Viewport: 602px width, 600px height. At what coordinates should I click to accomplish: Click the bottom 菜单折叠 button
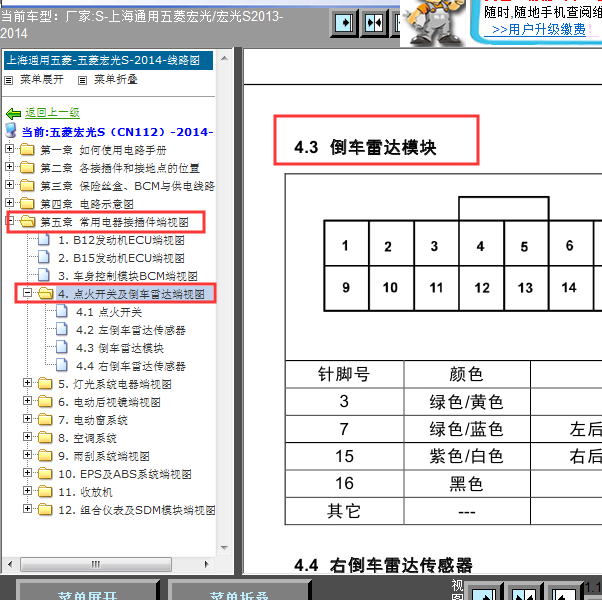coord(239,592)
